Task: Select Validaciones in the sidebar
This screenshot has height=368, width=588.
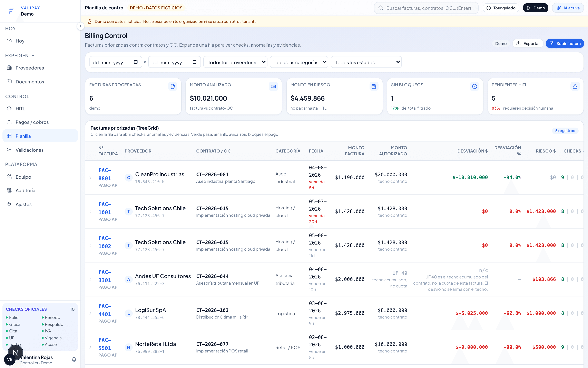Action: click(x=40, y=150)
